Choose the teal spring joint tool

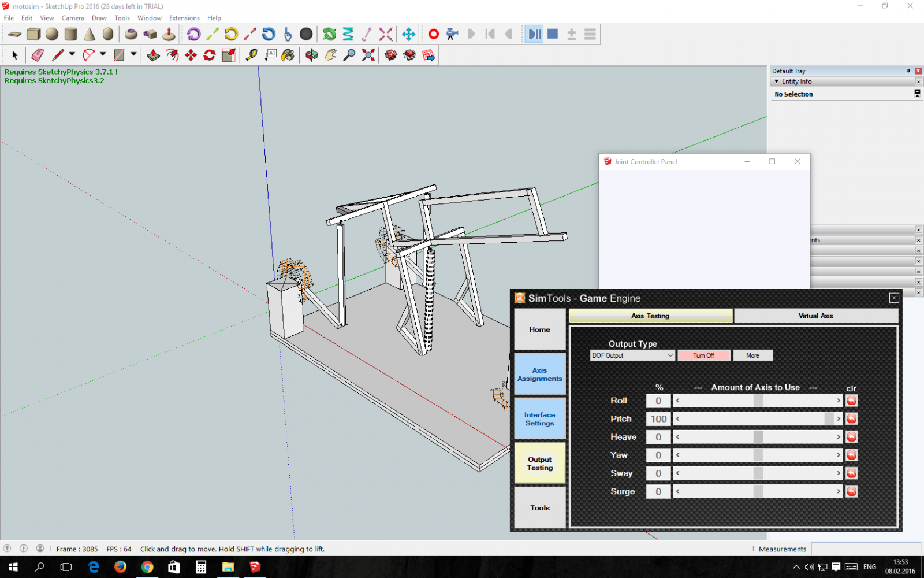coord(348,34)
